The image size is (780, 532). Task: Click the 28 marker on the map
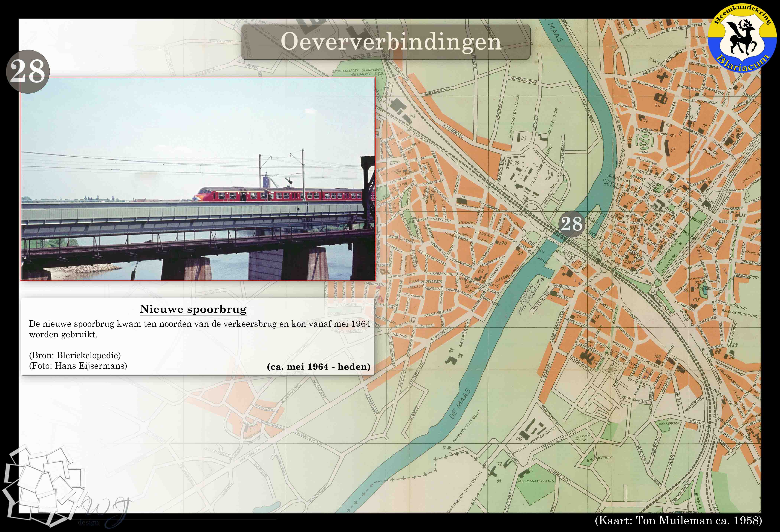(572, 224)
